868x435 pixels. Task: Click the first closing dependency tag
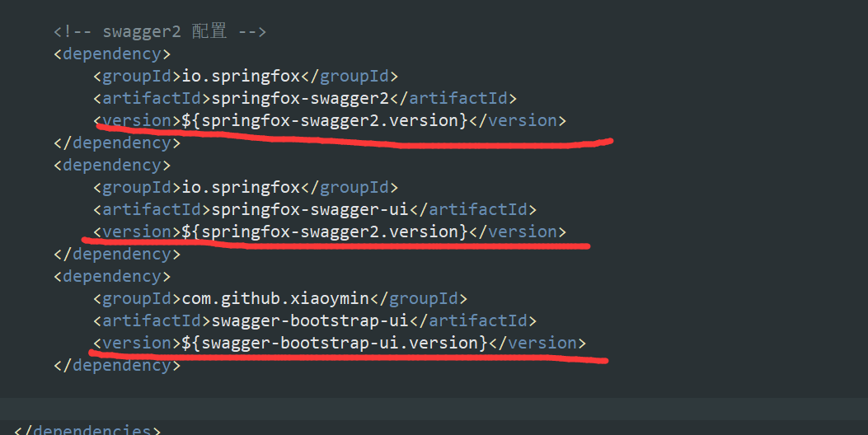[117, 143]
